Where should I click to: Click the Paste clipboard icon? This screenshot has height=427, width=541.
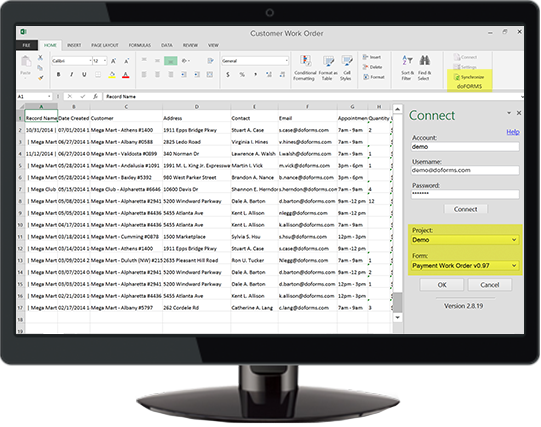click(26, 62)
